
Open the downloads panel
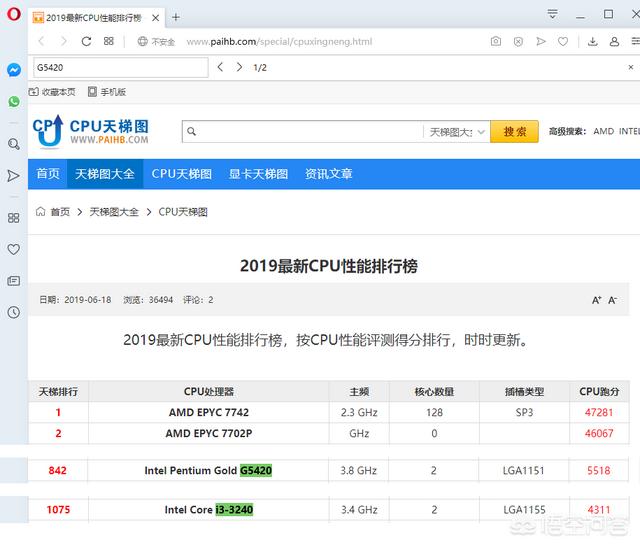[x=593, y=41]
